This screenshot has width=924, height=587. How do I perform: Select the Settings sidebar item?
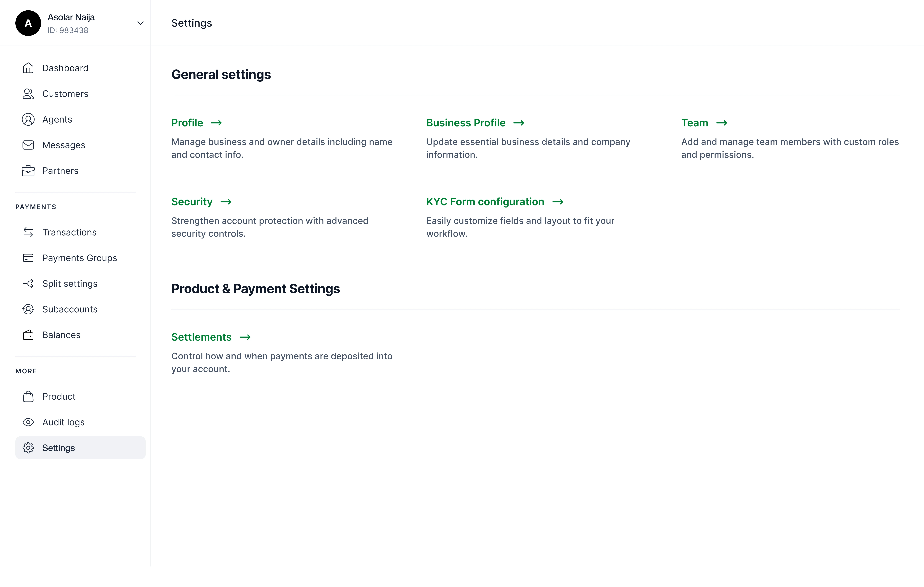pyautogui.click(x=80, y=448)
